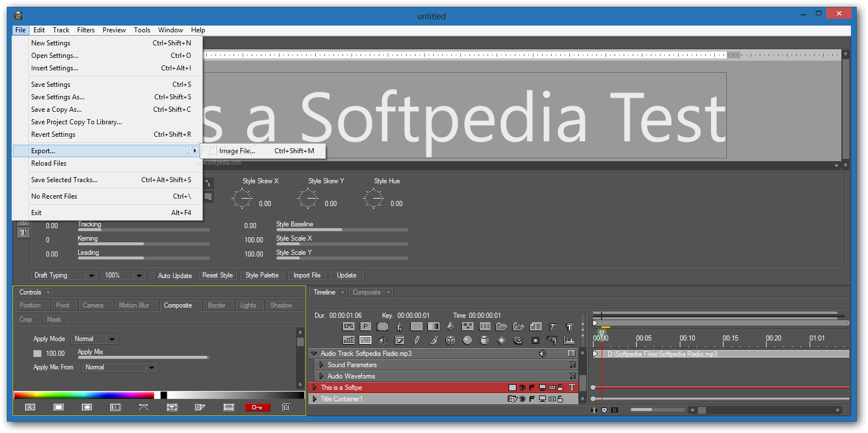Click the Apply Mix slider

click(x=143, y=358)
